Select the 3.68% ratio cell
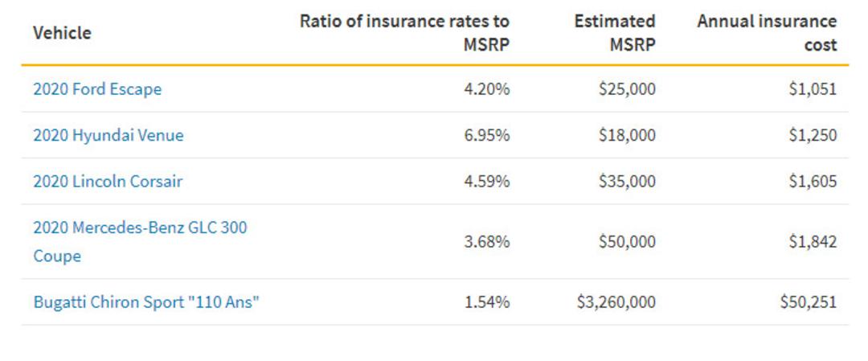 click(x=486, y=242)
